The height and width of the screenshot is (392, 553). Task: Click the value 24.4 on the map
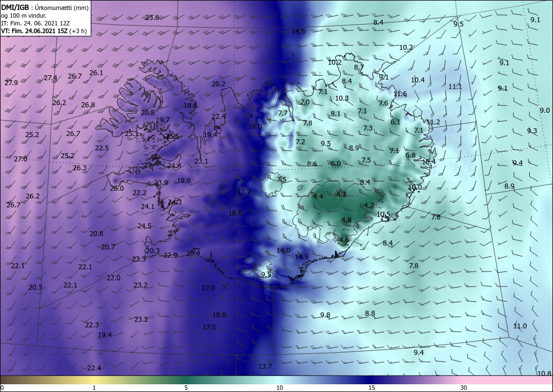174,165
